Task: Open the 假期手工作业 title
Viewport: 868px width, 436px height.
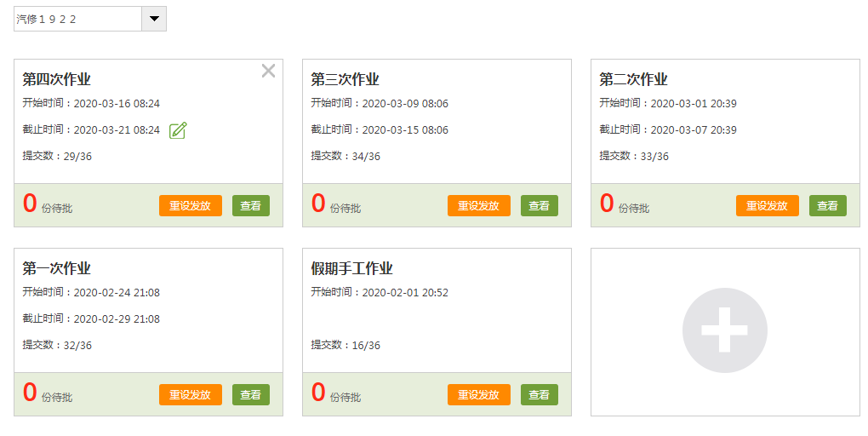Action: click(351, 268)
